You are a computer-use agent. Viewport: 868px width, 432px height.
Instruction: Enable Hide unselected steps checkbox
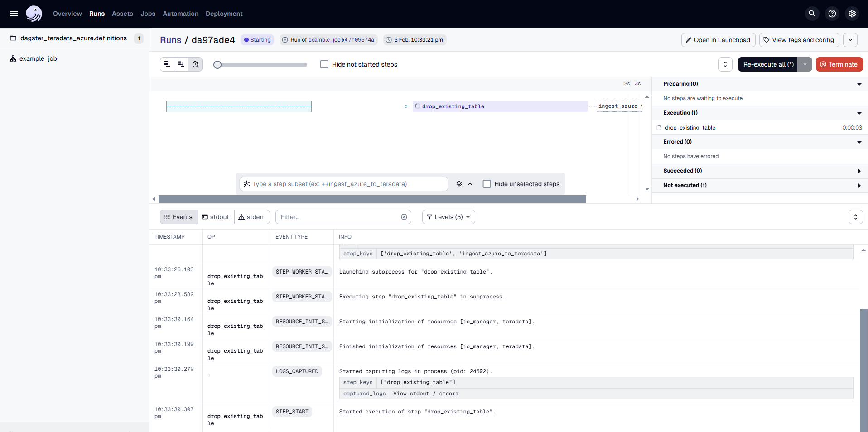click(487, 184)
